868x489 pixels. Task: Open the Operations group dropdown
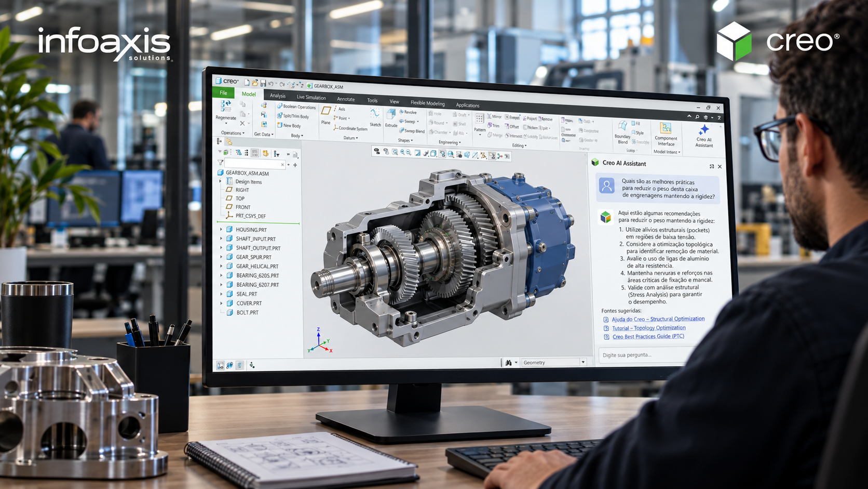pyautogui.click(x=233, y=133)
